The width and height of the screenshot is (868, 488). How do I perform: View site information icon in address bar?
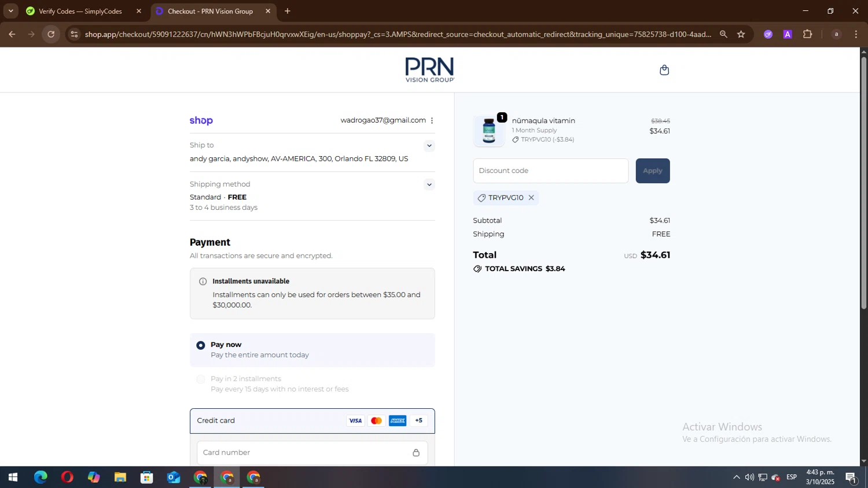[73, 34]
